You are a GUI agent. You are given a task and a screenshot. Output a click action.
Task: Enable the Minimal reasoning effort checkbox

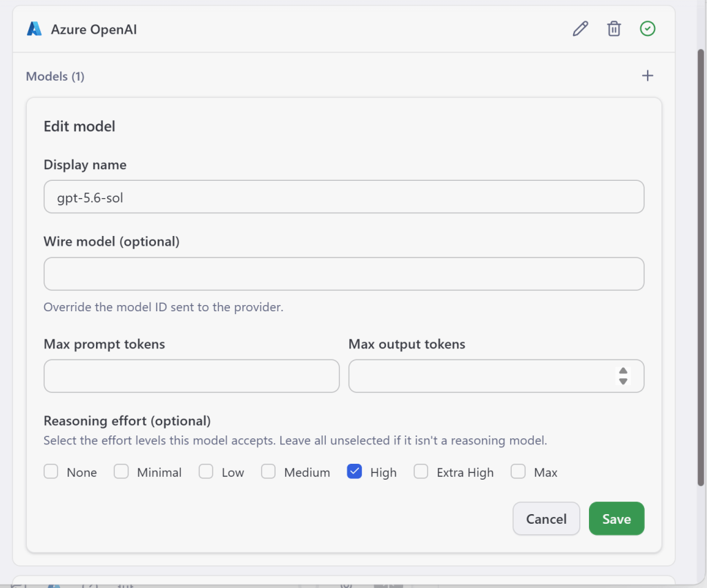pos(122,471)
